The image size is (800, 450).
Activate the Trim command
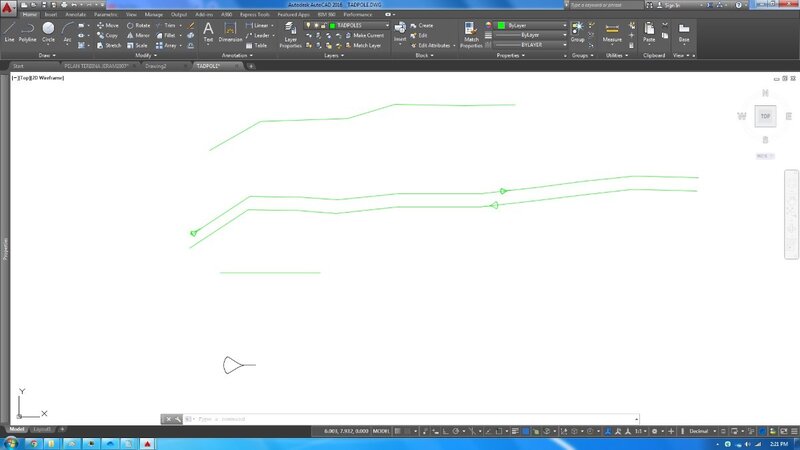tap(166, 25)
